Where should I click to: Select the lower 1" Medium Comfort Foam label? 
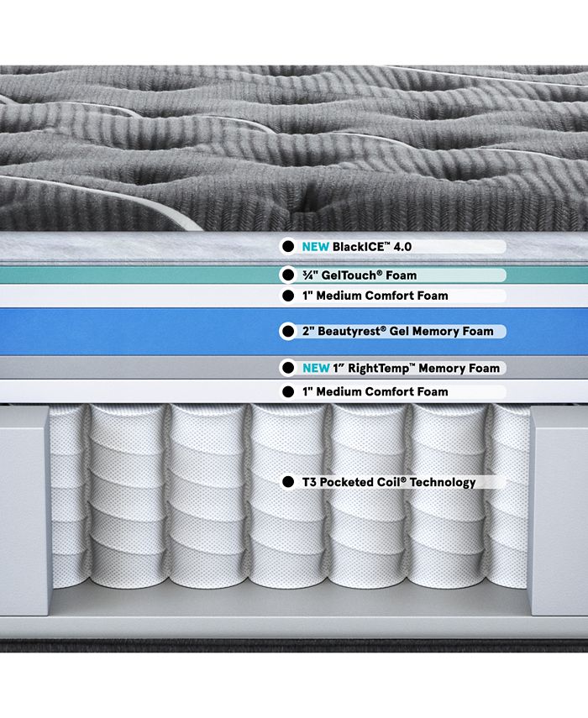pos(375,392)
